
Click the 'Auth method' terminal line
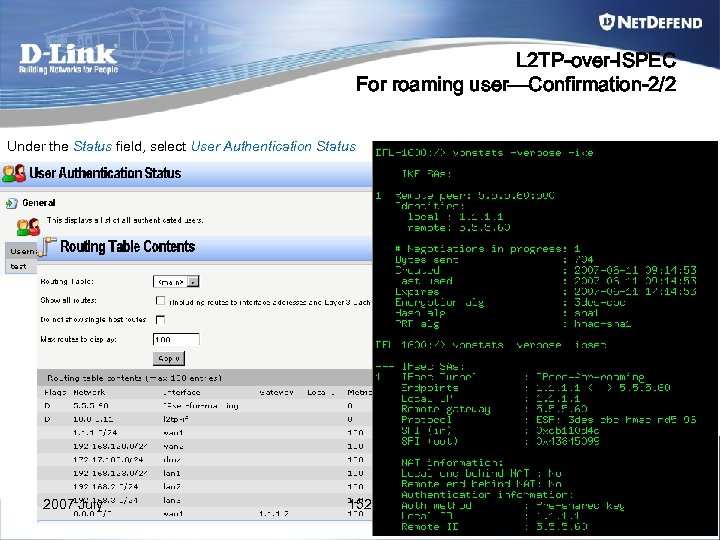pos(513,506)
